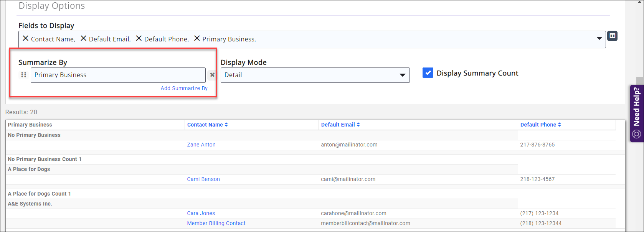Uncheck Display Summary Count checkbox
644x232 pixels.
[428, 73]
